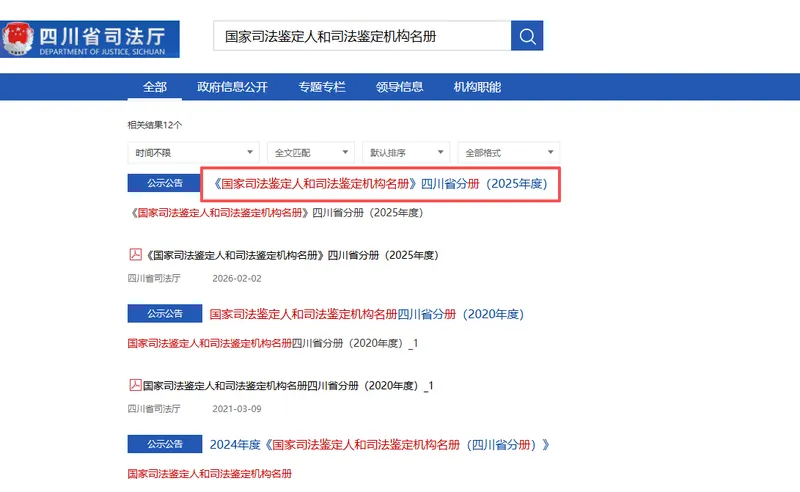
Task: Go to the 领导信息 tab
Action: pyautogui.click(x=399, y=87)
